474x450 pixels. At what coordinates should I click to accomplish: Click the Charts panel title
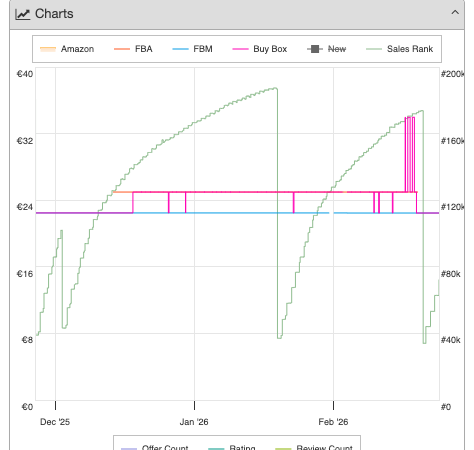pyautogui.click(x=54, y=14)
